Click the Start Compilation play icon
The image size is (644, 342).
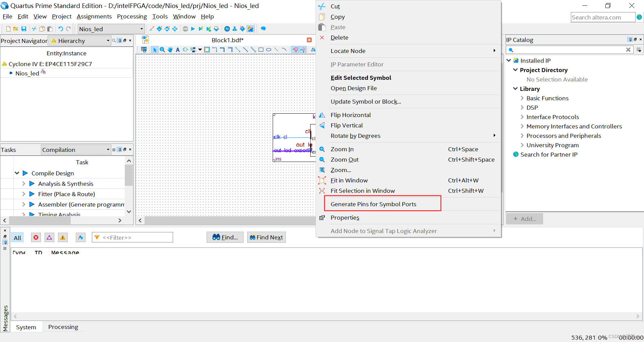193,29
